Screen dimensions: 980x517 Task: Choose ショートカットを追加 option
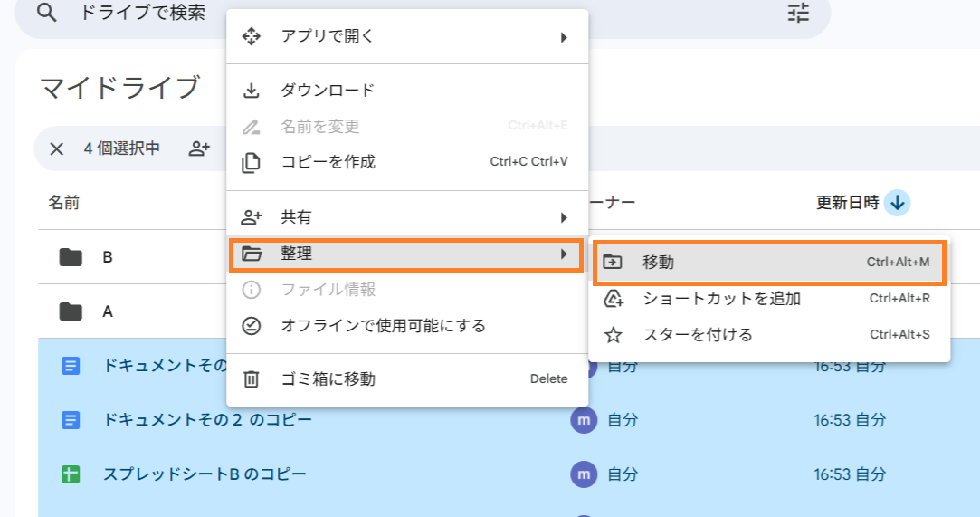pos(721,299)
